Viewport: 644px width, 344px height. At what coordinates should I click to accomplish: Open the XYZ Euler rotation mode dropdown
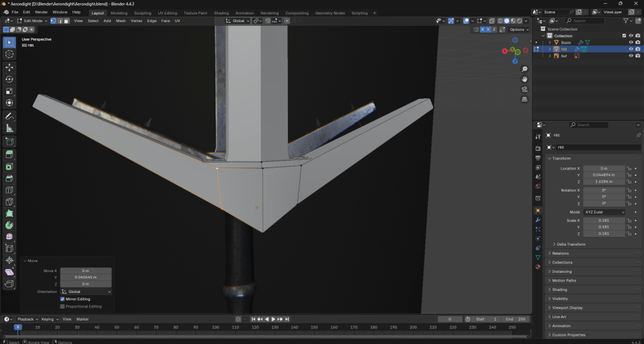604,212
